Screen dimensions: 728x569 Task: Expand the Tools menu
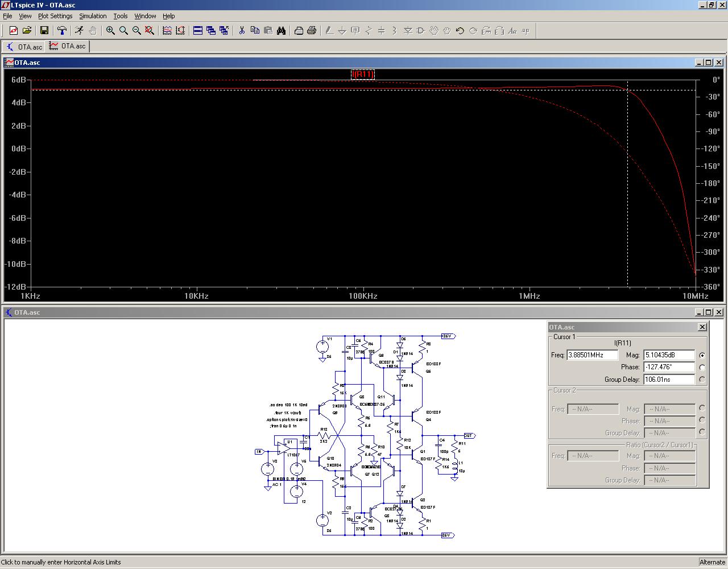click(x=120, y=16)
